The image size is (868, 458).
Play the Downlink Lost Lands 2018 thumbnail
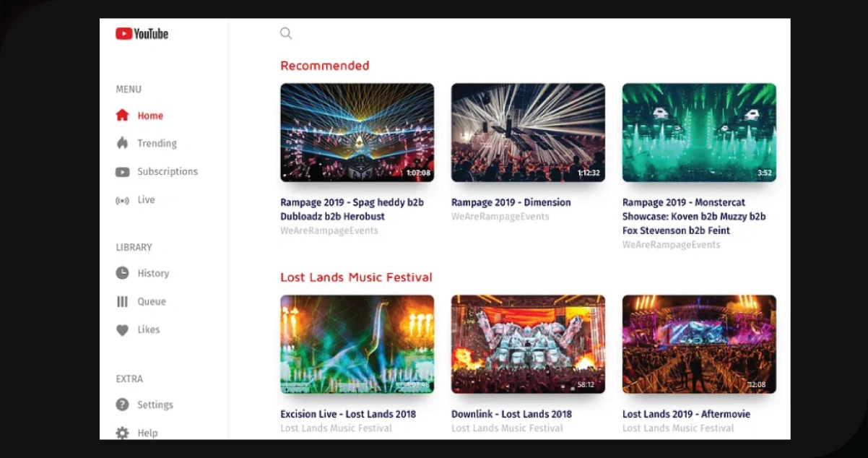(528, 344)
